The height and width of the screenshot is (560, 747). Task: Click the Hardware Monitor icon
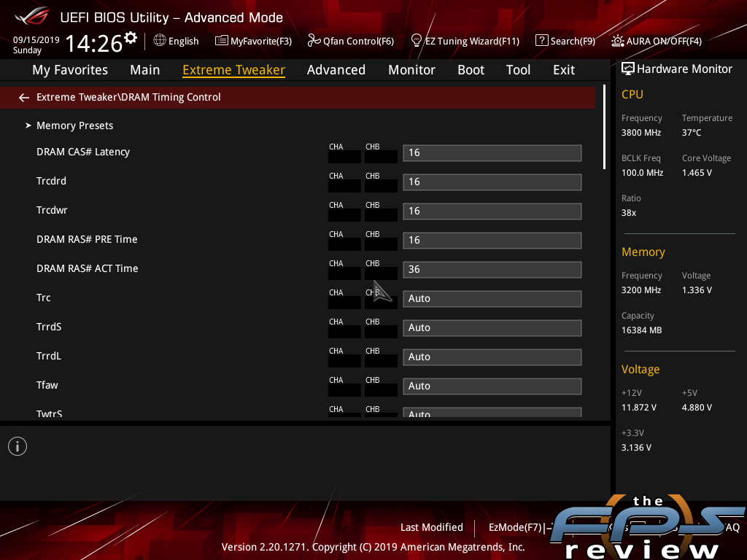628,69
